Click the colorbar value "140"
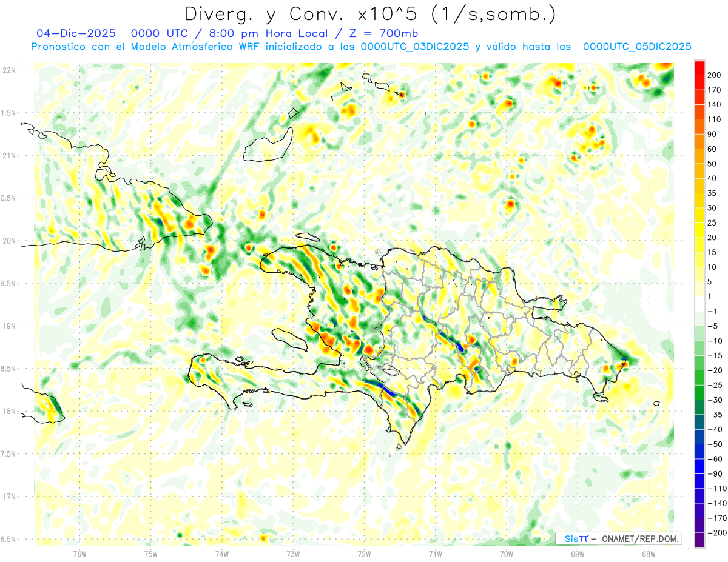 coord(715,105)
